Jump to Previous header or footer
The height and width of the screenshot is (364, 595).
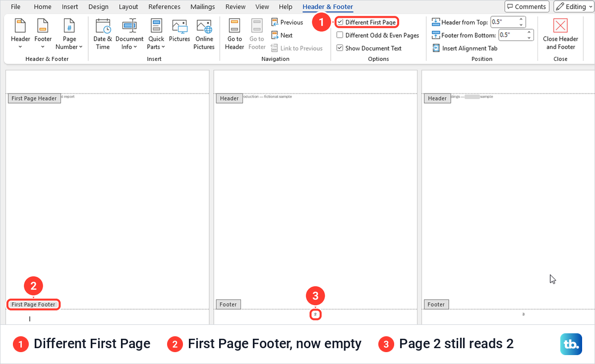point(287,22)
